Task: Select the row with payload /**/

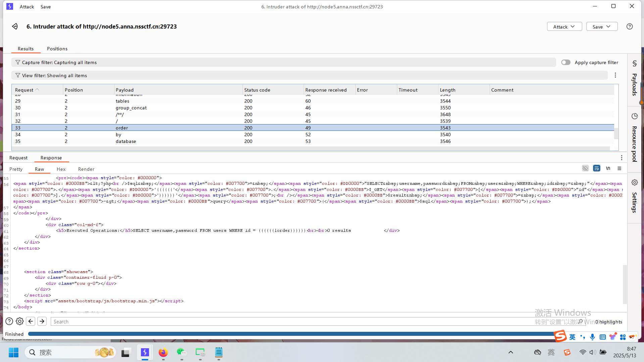Action: tap(313, 114)
